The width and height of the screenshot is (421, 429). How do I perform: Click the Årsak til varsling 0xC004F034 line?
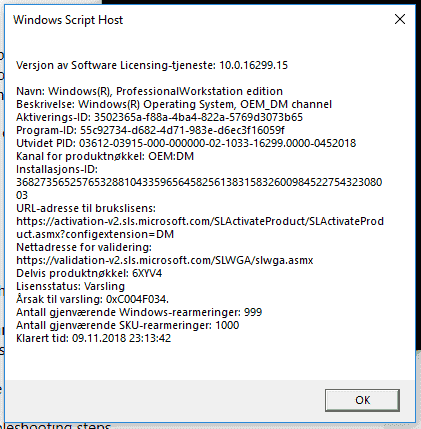tap(92, 299)
